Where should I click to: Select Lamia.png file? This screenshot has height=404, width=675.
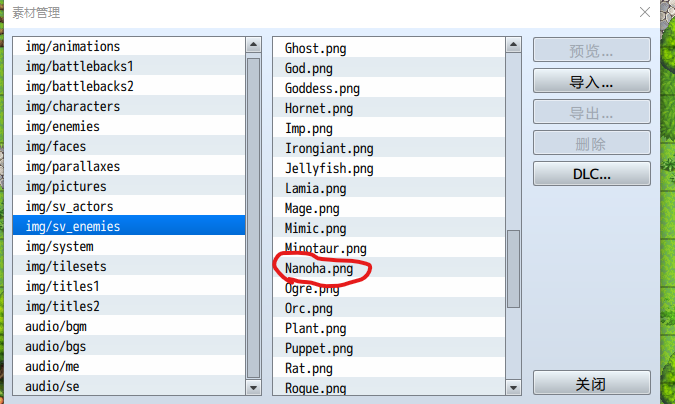[389, 188]
